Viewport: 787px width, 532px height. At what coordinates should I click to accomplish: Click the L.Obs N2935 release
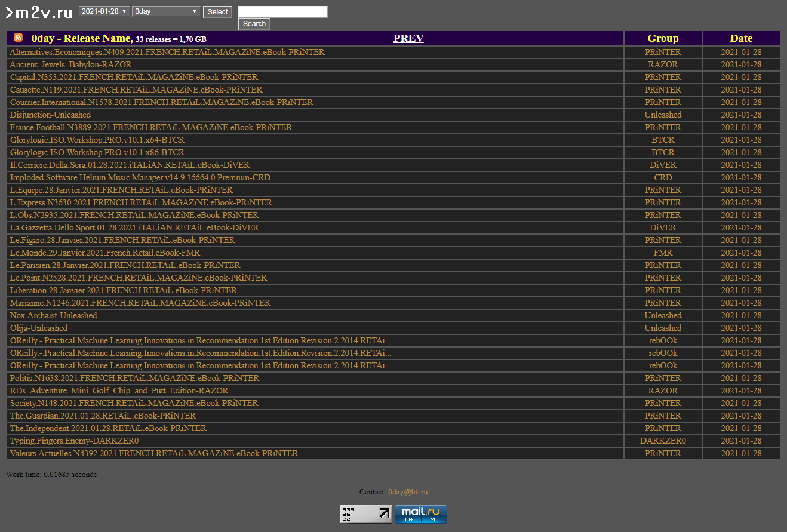[x=134, y=215]
